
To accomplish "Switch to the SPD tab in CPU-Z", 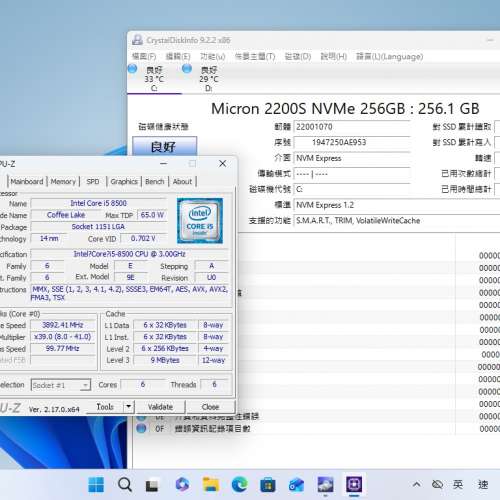I will (x=93, y=182).
